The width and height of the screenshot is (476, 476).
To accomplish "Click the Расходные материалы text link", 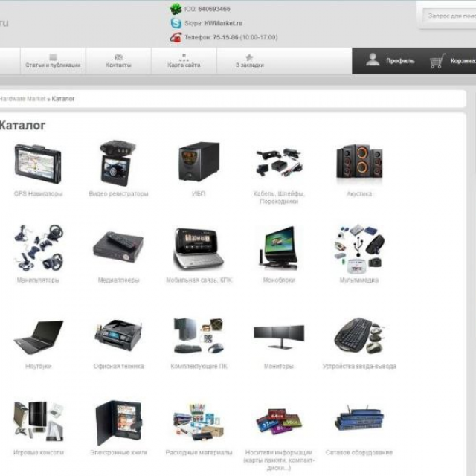I will (199, 452).
